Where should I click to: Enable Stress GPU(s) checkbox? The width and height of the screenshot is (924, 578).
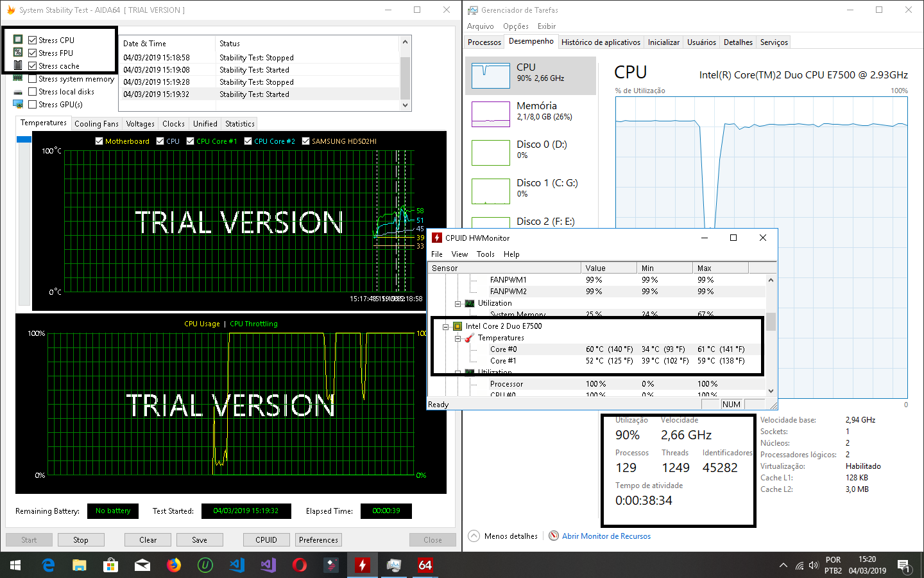(32, 104)
